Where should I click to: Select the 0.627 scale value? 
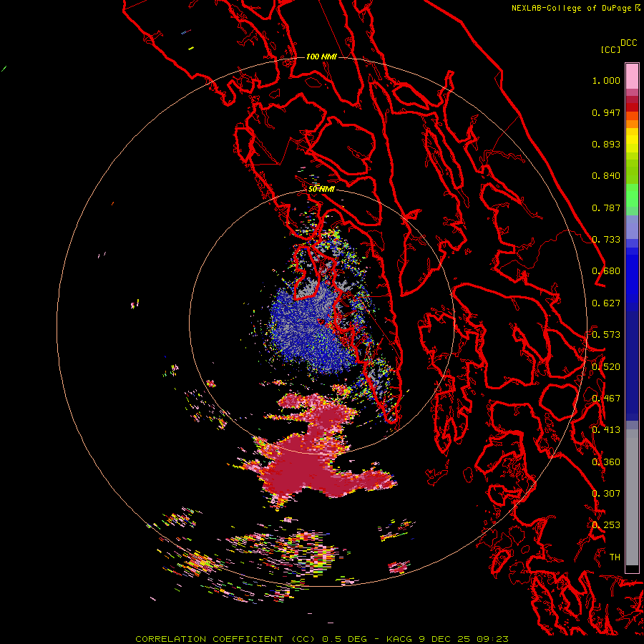[606, 303]
